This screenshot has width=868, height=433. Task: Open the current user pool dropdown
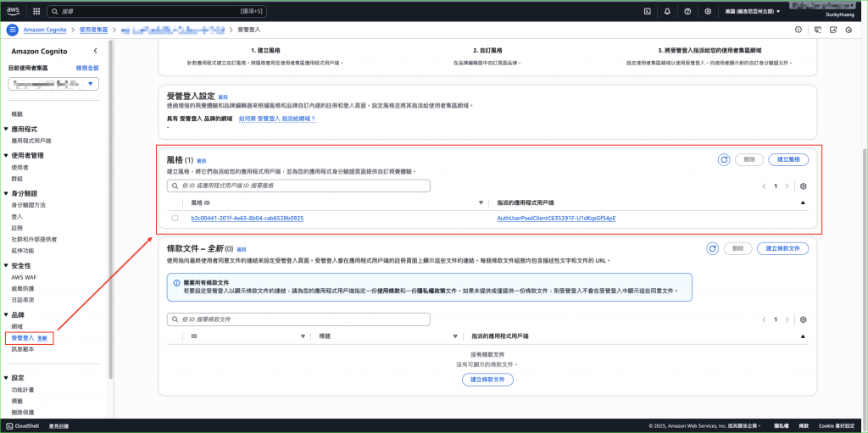click(x=53, y=84)
